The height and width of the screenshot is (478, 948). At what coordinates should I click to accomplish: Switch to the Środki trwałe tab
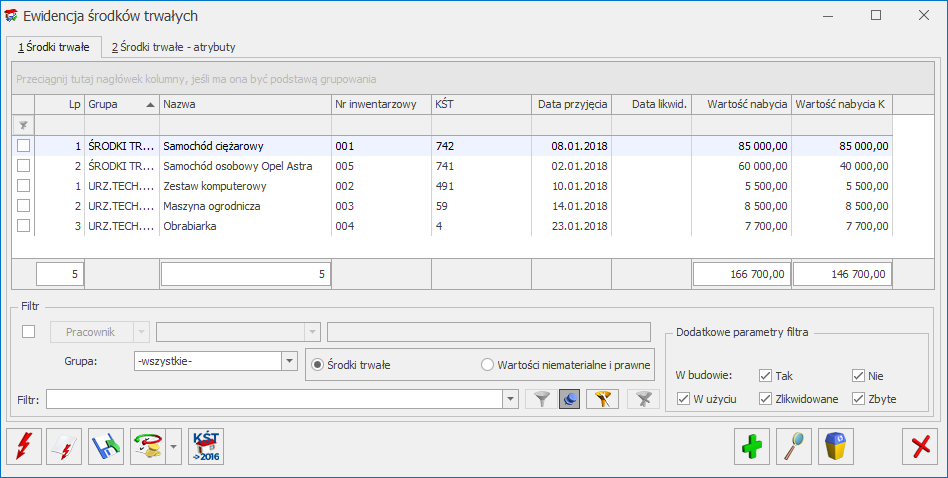(x=54, y=47)
